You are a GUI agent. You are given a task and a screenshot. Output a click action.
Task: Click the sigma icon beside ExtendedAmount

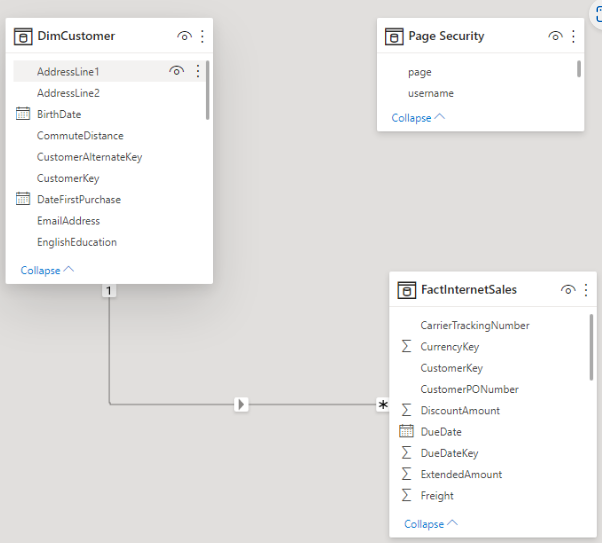click(x=406, y=474)
